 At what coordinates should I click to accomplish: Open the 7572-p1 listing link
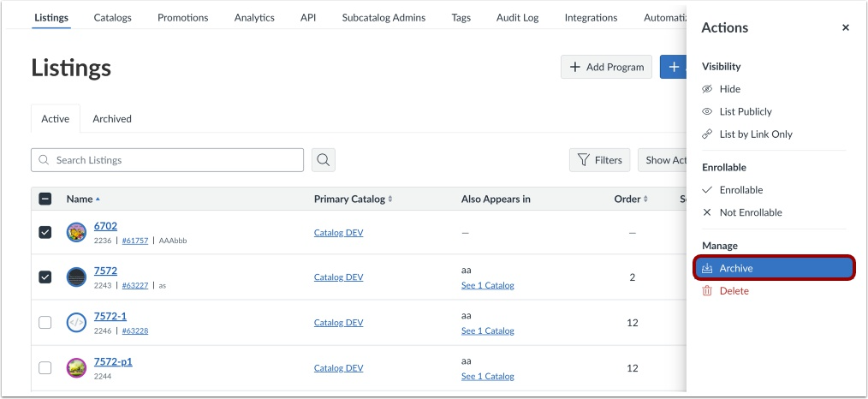point(113,362)
